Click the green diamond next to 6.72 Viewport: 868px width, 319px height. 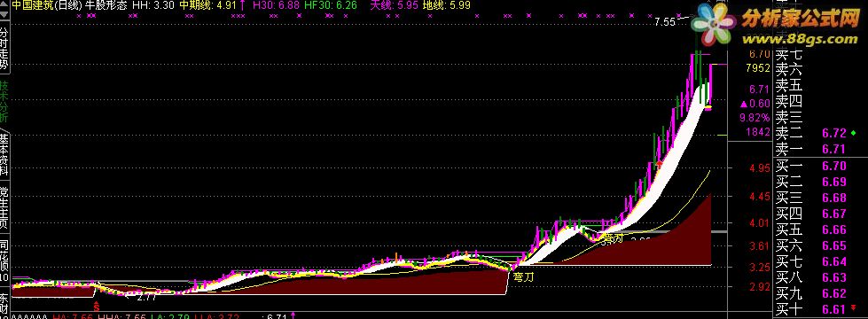click(854, 133)
